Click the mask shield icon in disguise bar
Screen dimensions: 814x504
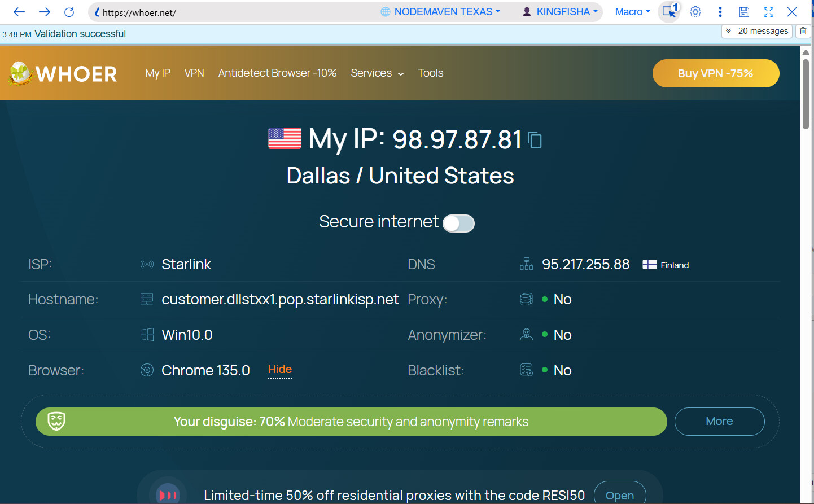pos(56,421)
